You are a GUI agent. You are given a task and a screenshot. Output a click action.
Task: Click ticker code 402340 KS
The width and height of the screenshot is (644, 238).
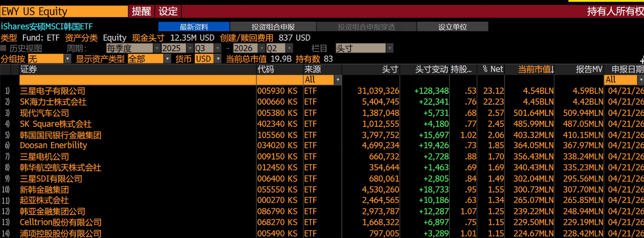pyautogui.click(x=277, y=124)
